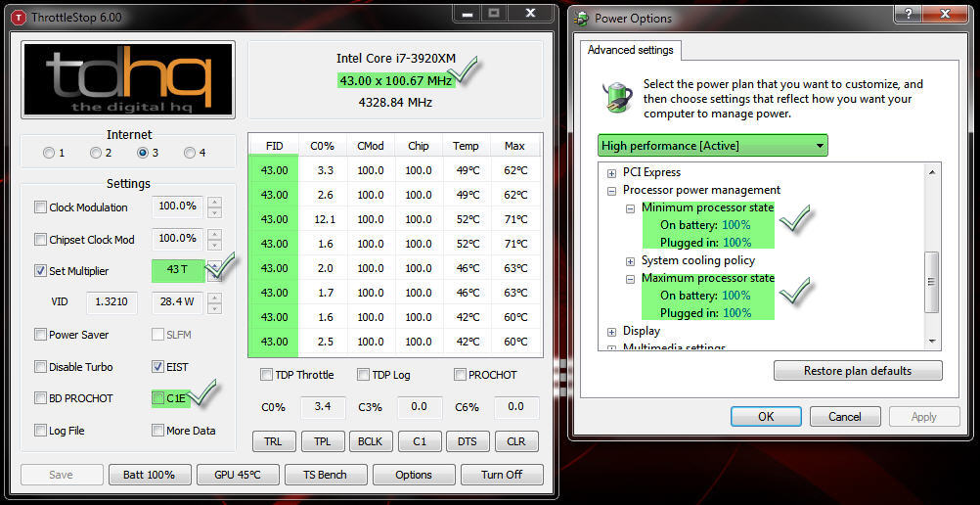This screenshot has width=980, height=505.
Task: Click the VID 1.3210 value field
Action: [x=111, y=302]
